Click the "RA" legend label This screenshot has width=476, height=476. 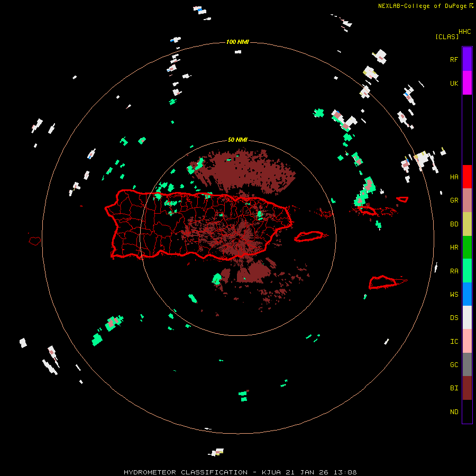[x=454, y=271]
